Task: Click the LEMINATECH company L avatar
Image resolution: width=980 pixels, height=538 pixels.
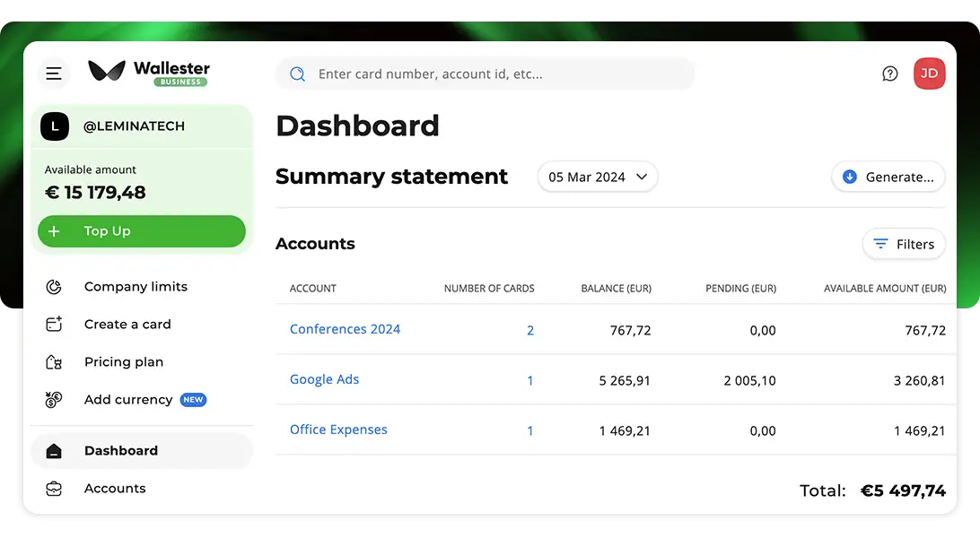Action: click(55, 126)
